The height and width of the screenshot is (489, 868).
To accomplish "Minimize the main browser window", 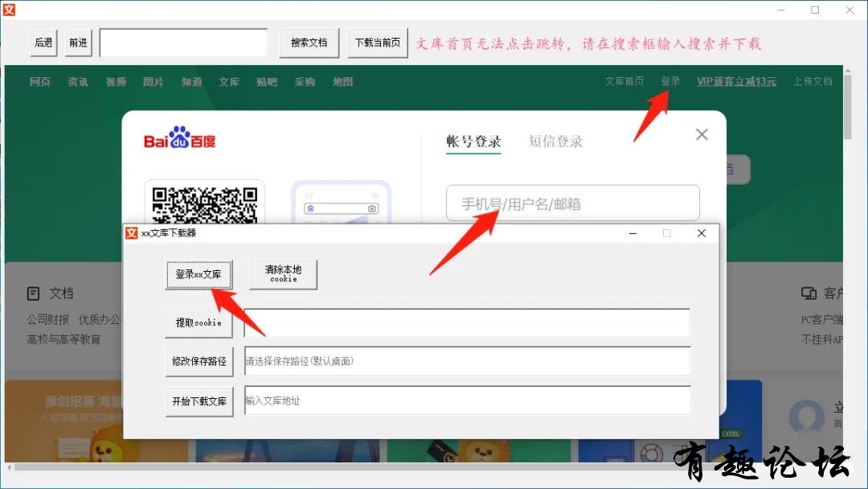I will point(780,10).
